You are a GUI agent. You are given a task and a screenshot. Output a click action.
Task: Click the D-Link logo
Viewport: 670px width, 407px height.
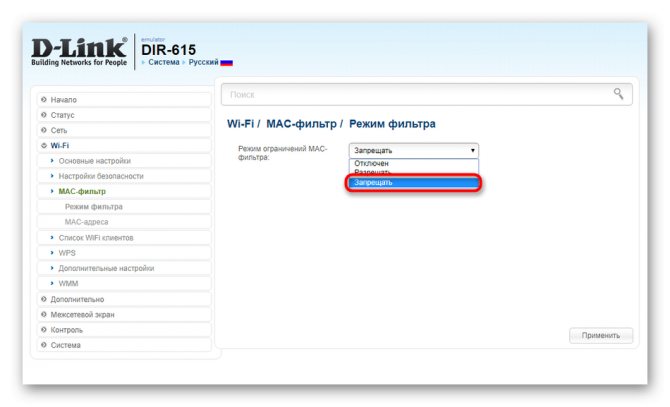click(79, 52)
